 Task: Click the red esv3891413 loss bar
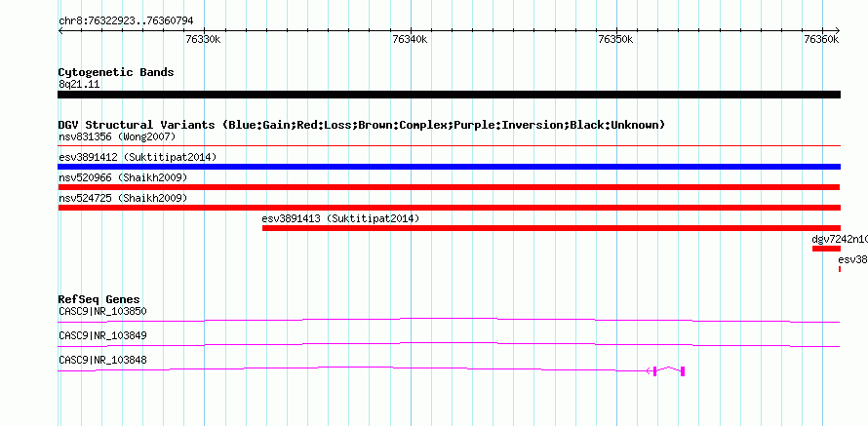click(x=551, y=228)
